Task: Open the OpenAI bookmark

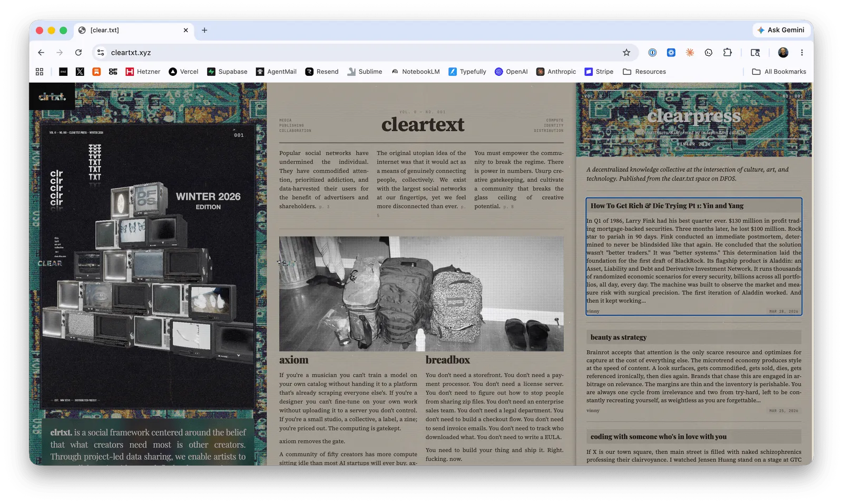Action: [x=511, y=72]
